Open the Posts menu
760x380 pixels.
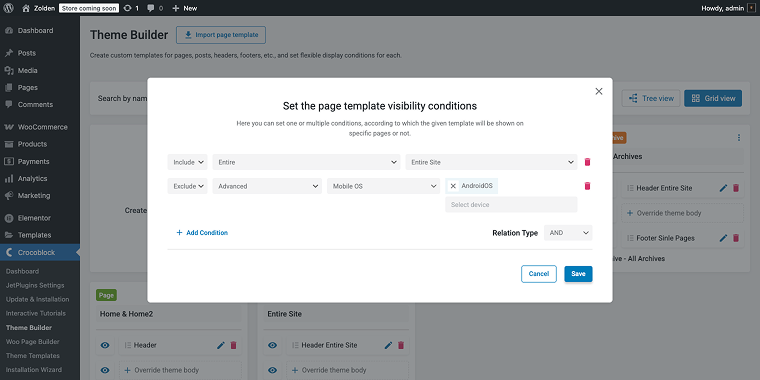pyautogui.click(x=27, y=53)
